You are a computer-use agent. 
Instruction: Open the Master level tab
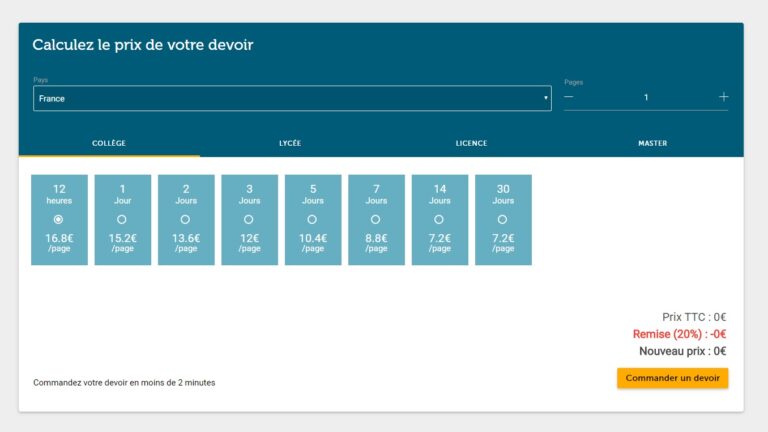pyautogui.click(x=652, y=143)
